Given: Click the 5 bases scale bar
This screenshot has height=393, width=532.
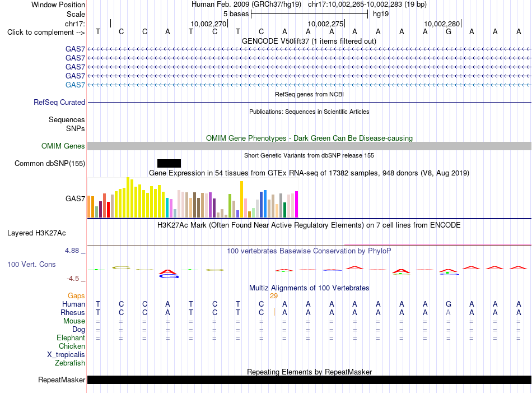Looking at the screenshot, I should coord(309,14).
